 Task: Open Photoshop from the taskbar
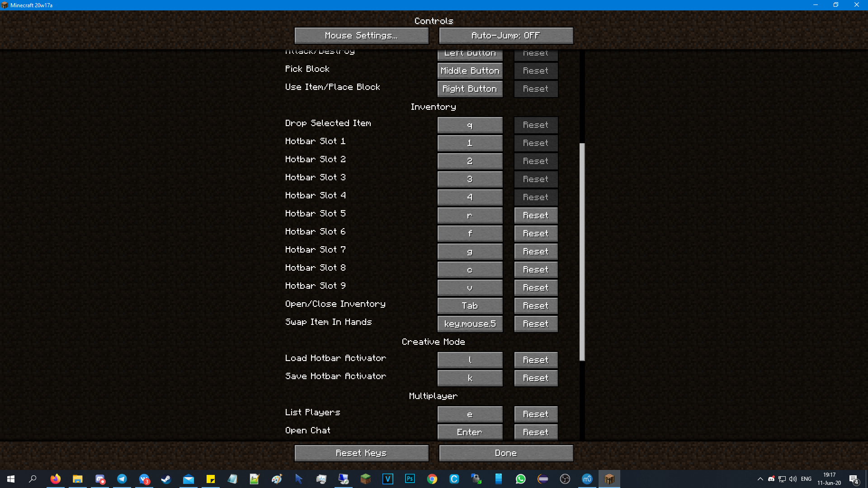coord(410,479)
